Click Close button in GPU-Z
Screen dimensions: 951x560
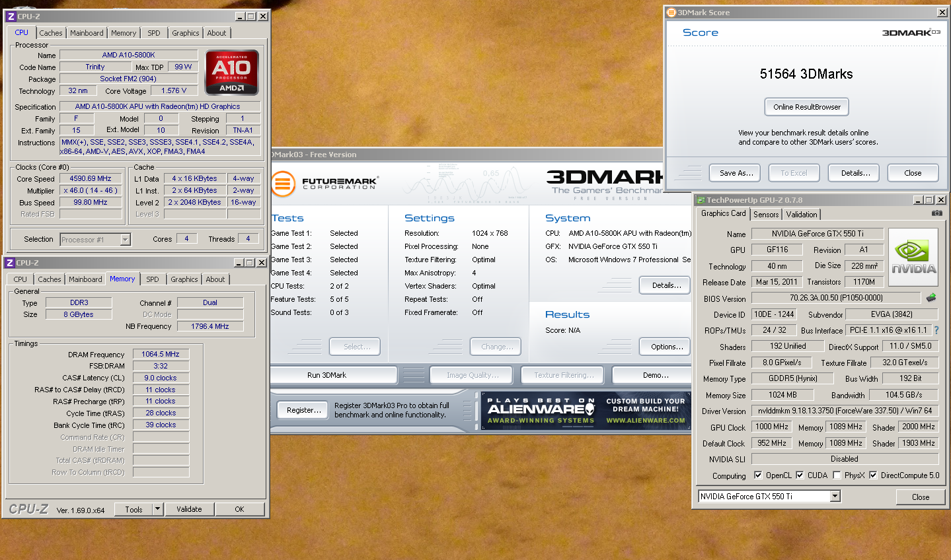pyautogui.click(x=921, y=497)
